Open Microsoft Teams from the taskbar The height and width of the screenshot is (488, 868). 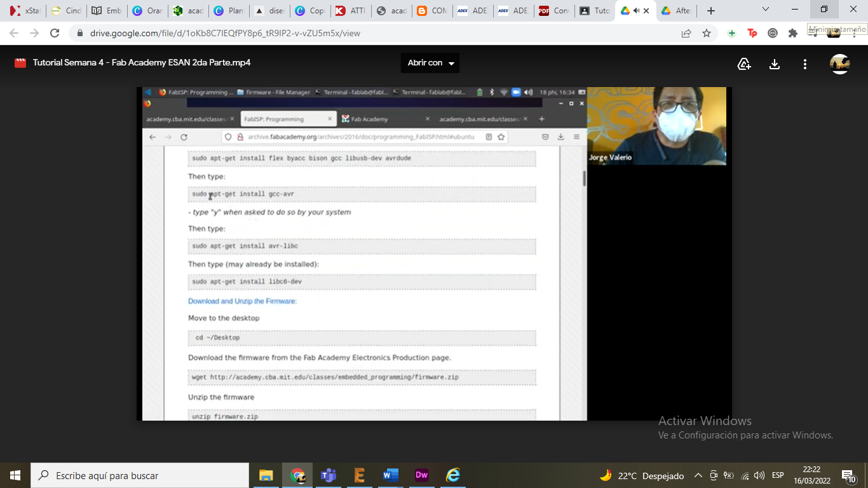[329, 475]
